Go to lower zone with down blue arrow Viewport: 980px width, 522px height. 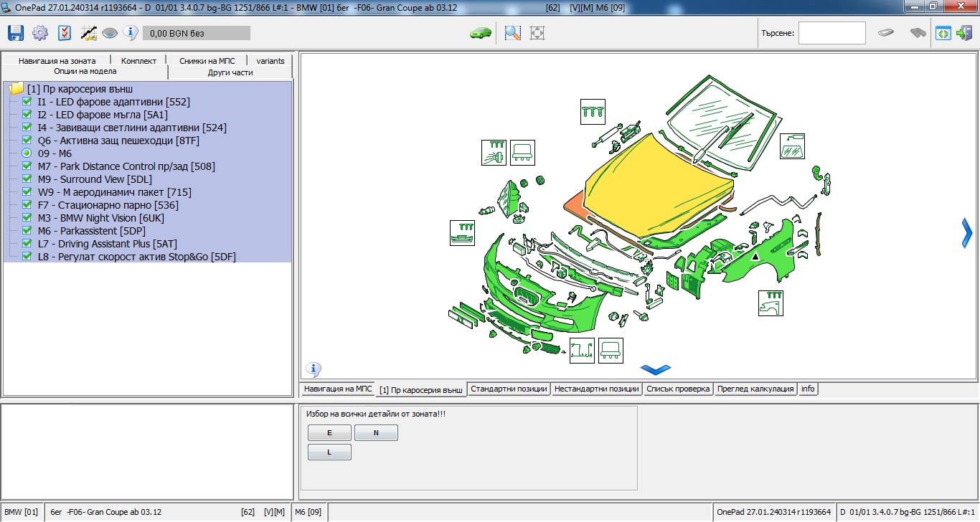tap(656, 369)
